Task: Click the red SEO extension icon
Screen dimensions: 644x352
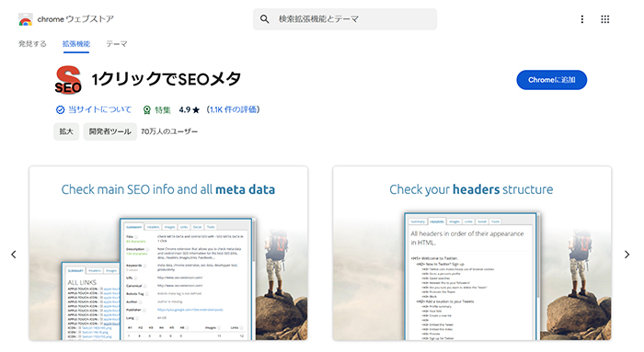Action: point(68,80)
